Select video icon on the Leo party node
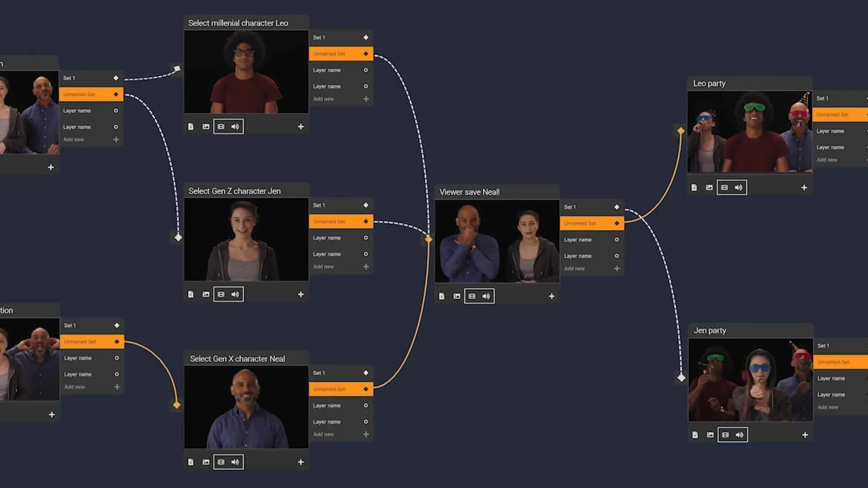This screenshot has width=868, height=488. (x=725, y=187)
